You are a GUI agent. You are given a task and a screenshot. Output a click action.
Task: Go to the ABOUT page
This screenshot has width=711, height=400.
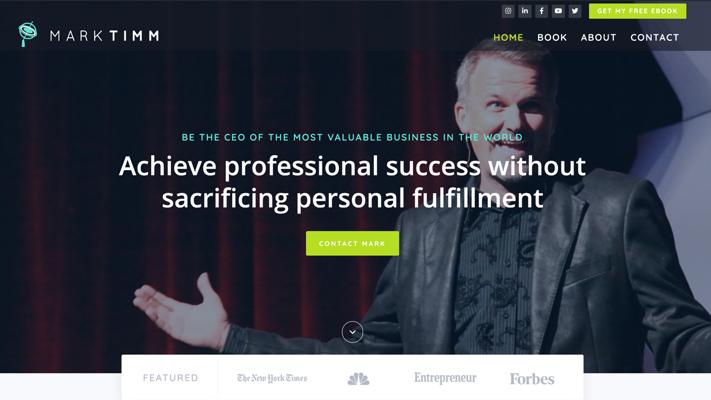coord(599,38)
